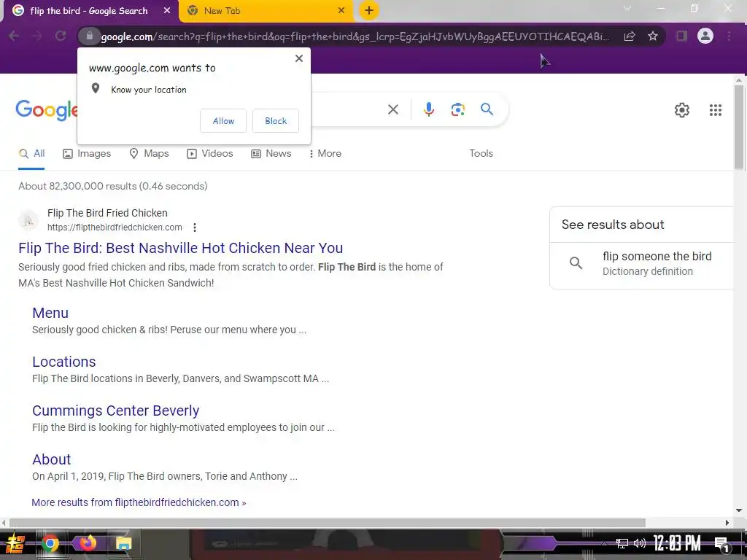Open the Chrome profile avatar
Viewport: 747px width, 560px height.
(x=705, y=36)
